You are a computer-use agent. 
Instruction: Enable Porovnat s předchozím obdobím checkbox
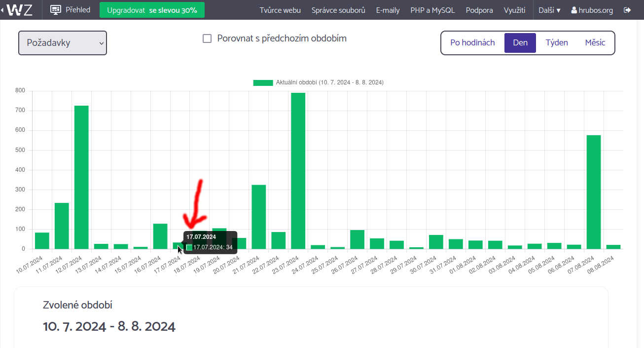point(207,39)
